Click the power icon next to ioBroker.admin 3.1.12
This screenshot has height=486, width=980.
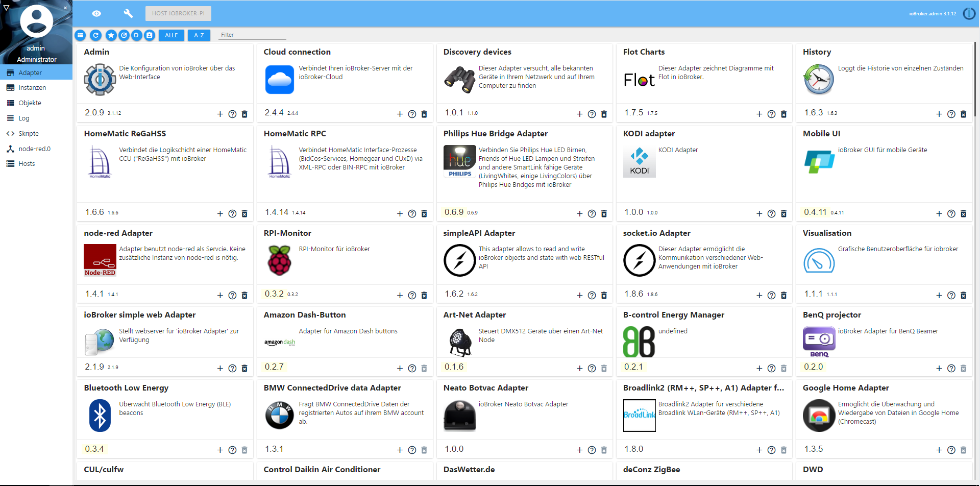coord(969,14)
